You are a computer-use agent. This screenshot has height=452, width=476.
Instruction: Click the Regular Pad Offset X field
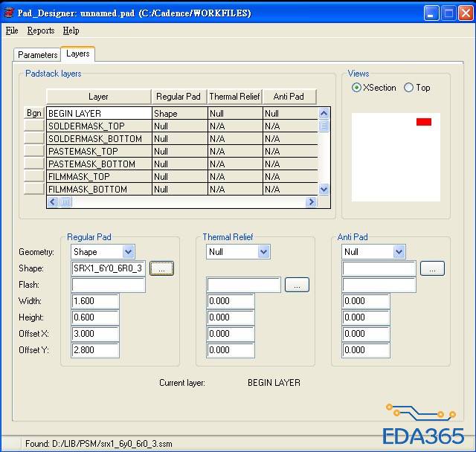(95, 334)
